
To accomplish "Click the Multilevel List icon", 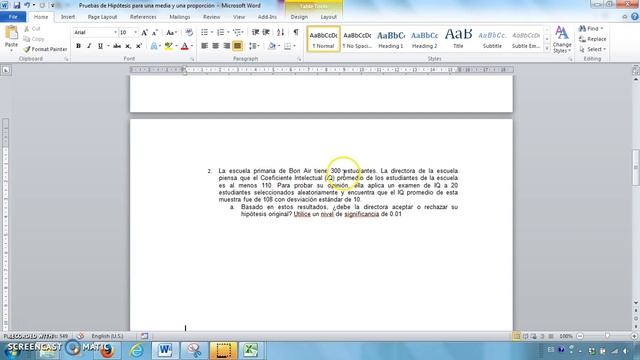I will click(x=237, y=32).
